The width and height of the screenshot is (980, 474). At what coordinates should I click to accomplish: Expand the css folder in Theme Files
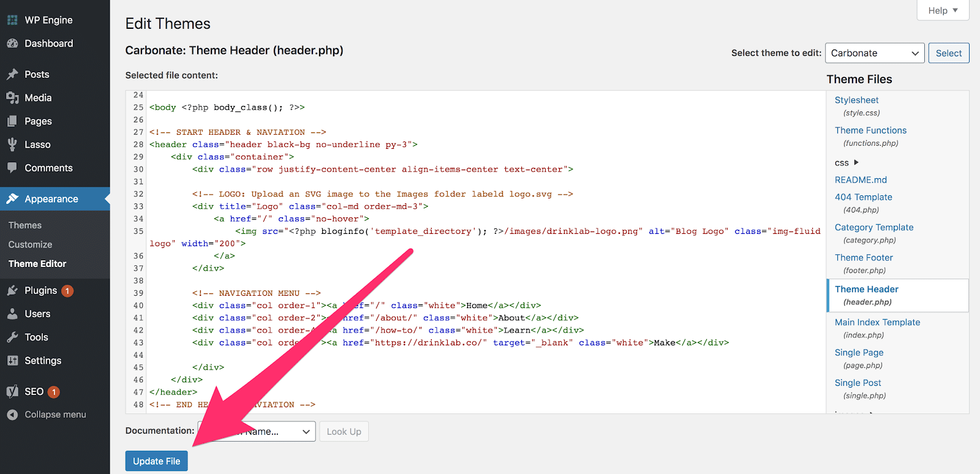pos(846,163)
